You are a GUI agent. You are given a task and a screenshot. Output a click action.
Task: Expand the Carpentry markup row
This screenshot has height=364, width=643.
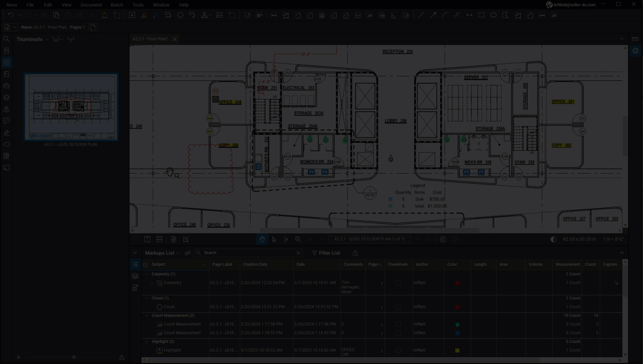tap(152, 283)
